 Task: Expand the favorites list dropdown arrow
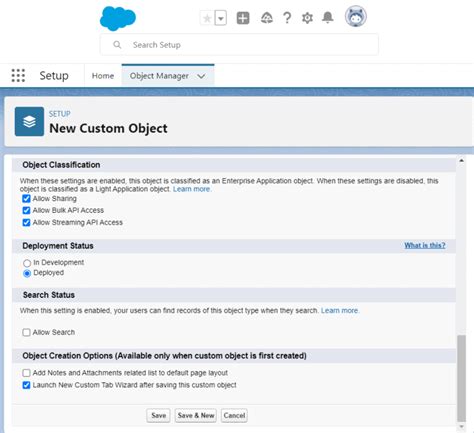tap(221, 18)
